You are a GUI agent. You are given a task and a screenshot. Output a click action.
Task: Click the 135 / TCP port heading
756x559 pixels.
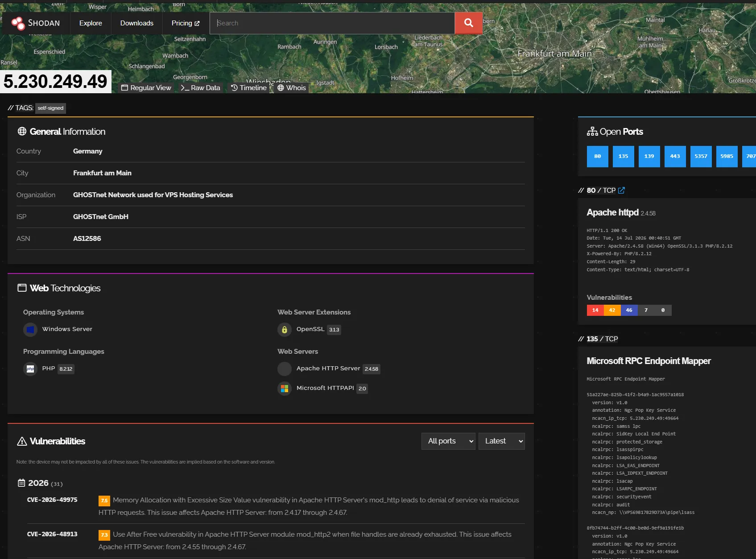click(x=602, y=339)
